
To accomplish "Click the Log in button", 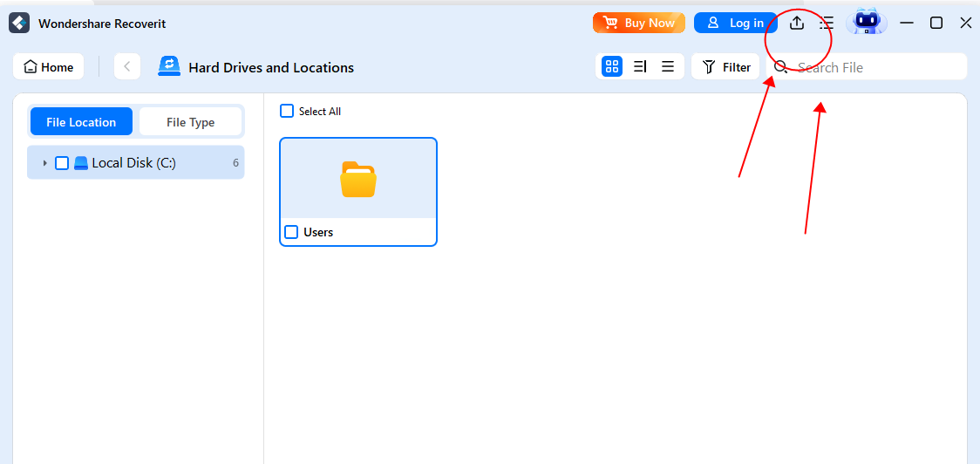I will pos(735,24).
